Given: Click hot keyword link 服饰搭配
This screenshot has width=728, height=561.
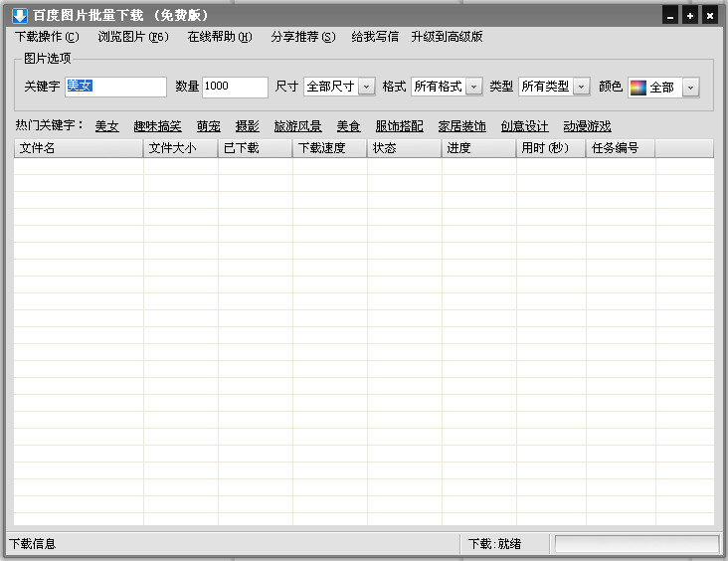Looking at the screenshot, I should [399, 126].
